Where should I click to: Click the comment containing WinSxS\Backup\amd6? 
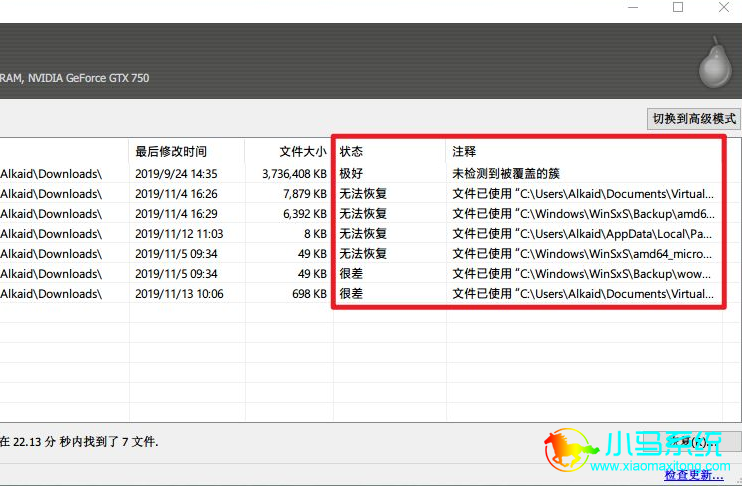tap(583, 214)
